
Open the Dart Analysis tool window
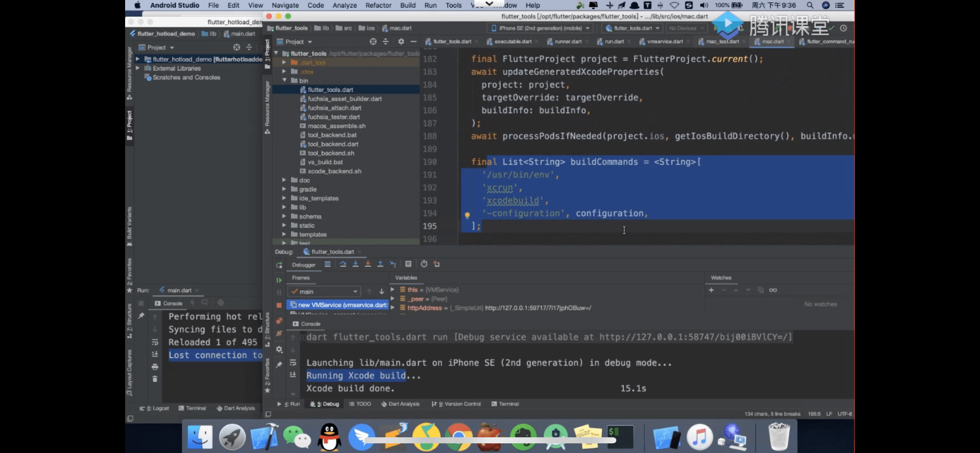tap(400, 404)
